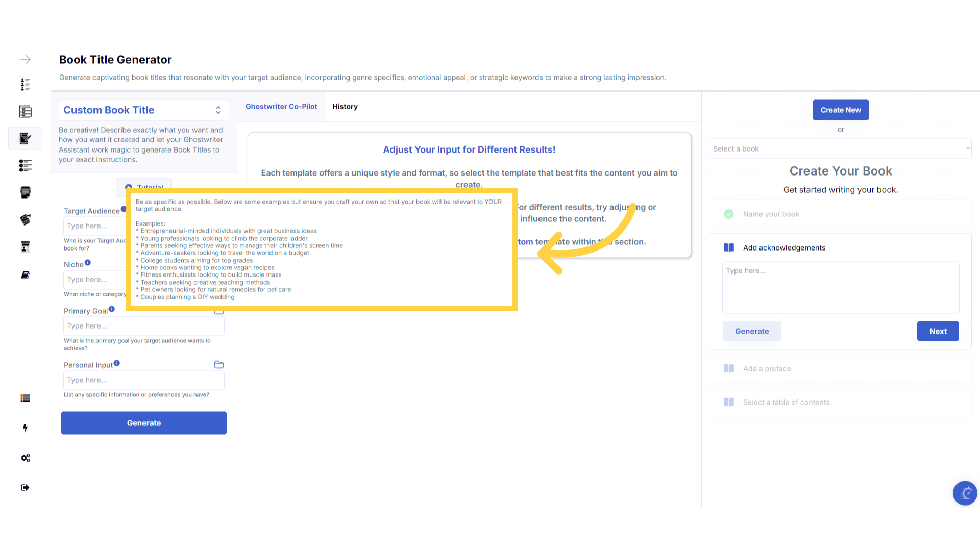980x551 pixels.
Task: Open the Custom Book Title template dropdown
Action: (x=144, y=110)
